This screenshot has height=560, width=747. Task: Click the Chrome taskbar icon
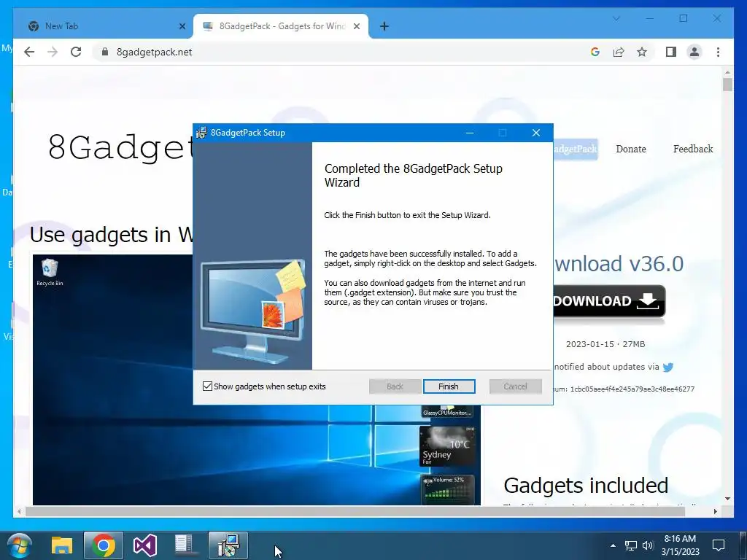point(104,545)
